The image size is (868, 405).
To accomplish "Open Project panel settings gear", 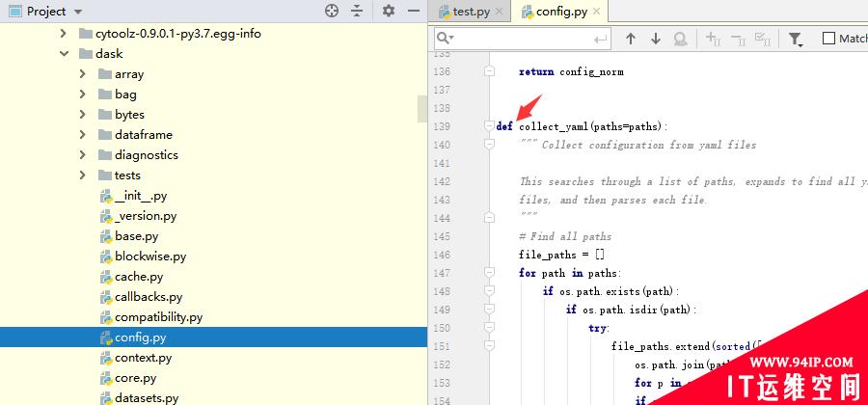I will [389, 11].
